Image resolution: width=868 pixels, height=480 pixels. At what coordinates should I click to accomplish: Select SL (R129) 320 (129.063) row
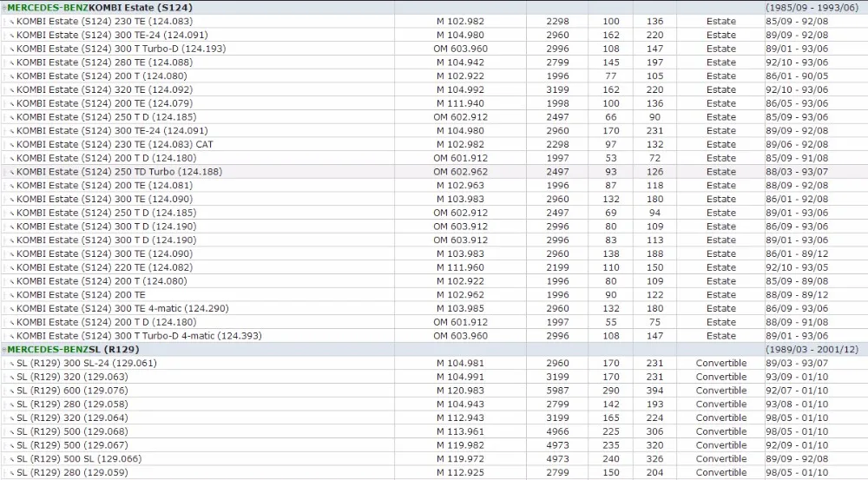point(434,377)
